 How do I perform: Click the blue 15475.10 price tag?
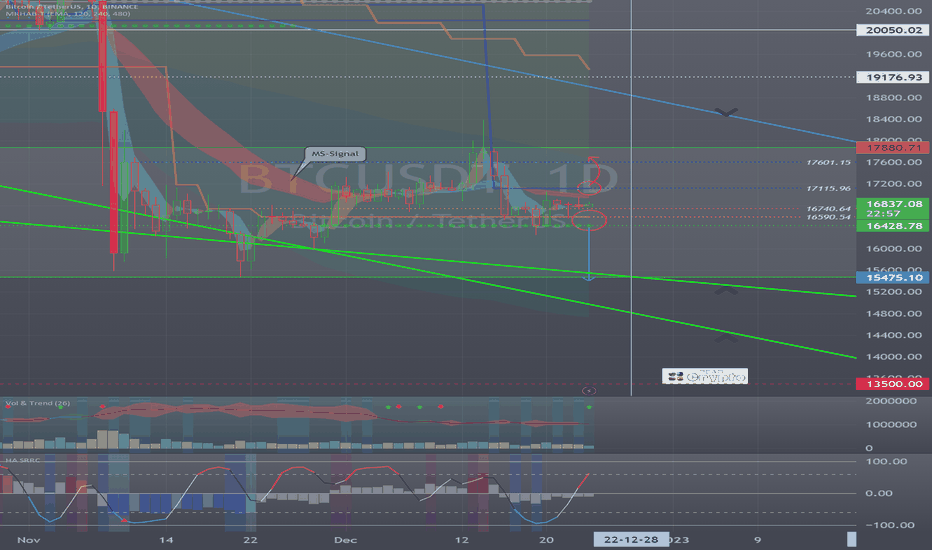892,278
